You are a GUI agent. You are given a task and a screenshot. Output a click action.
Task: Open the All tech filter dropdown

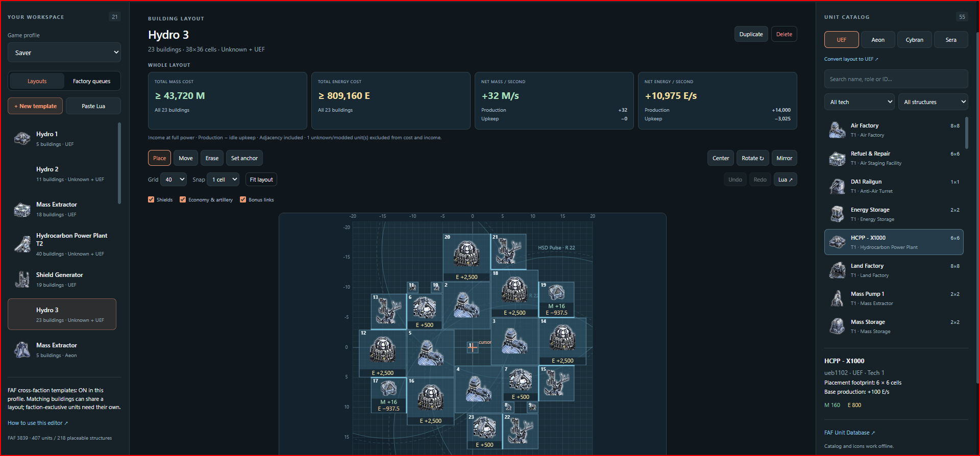point(859,102)
